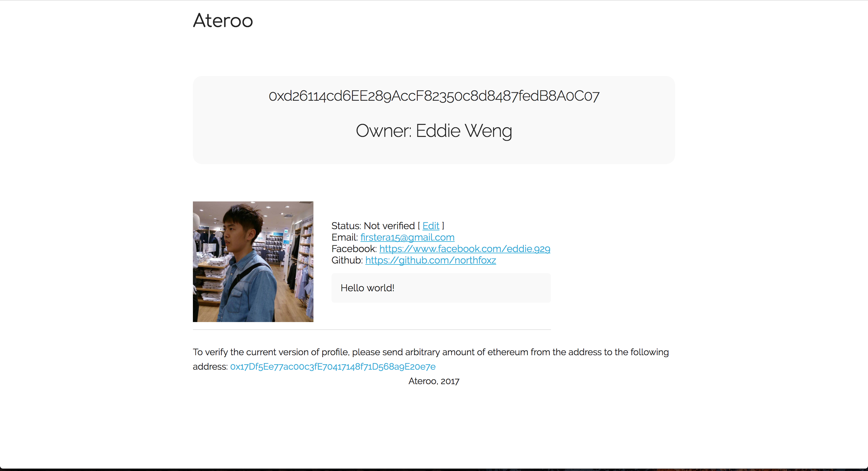
Task: Click the "Ateroo, 2017" footer text
Action: coord(434,381)
